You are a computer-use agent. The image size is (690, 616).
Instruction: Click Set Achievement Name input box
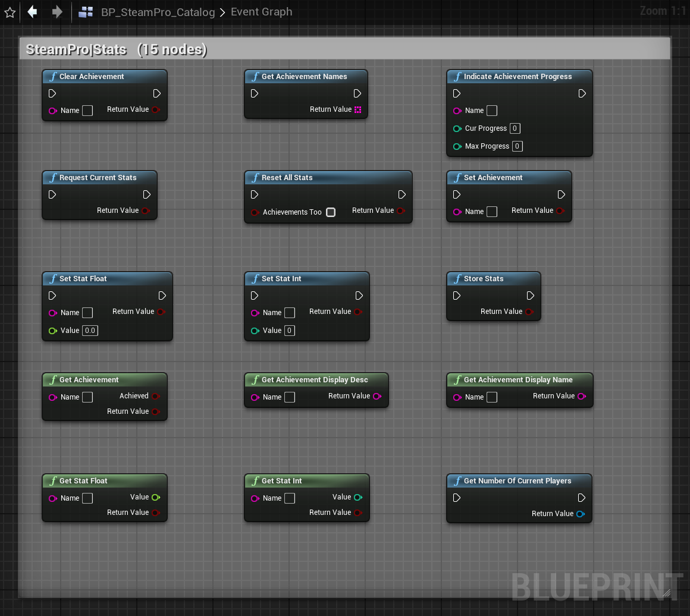(492, 212)
